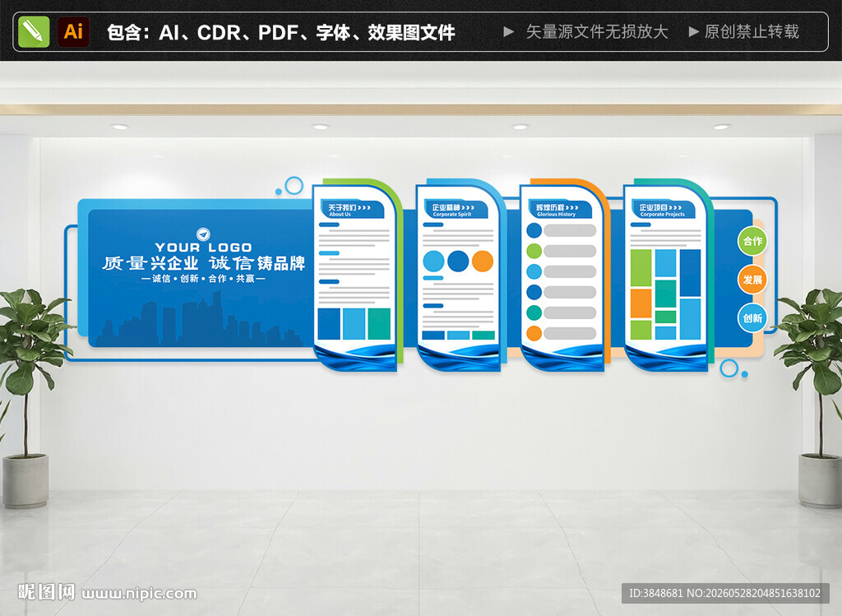Click the orange tile in Corporate Projects panel
Screen dimensions: 842x616
pyautogui.click(x=641, y=303)
